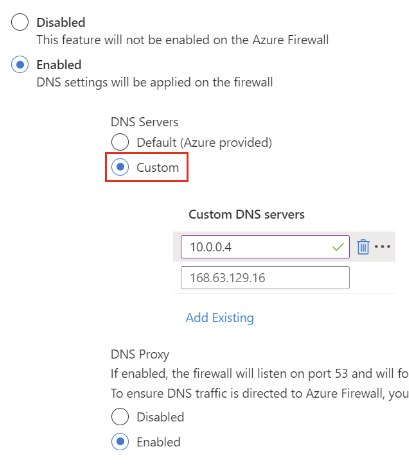409x470 pixels.
Task: Delete the 10.0.0.4 DNS server entry
Action: pos(363,247)
